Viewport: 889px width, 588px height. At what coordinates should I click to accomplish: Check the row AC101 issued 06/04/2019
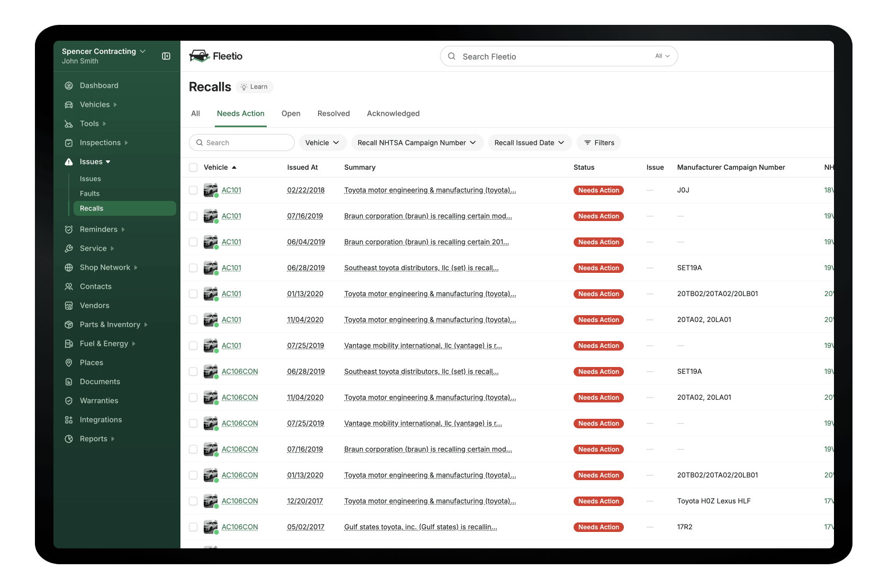[193, 242]
